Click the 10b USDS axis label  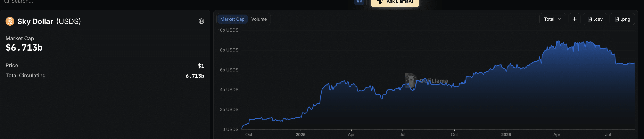pos(228,30)
